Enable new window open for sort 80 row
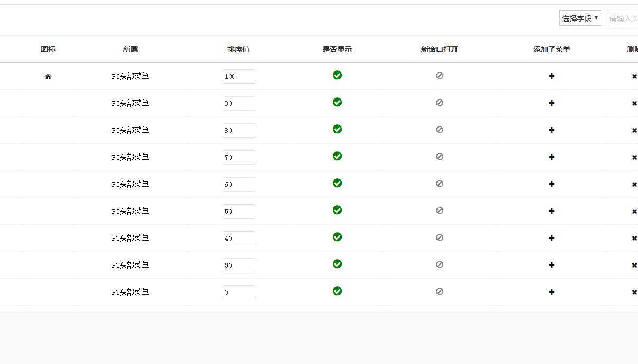This screenshot has width=638, height=364. pyautogui.click(x=439, y=130)
